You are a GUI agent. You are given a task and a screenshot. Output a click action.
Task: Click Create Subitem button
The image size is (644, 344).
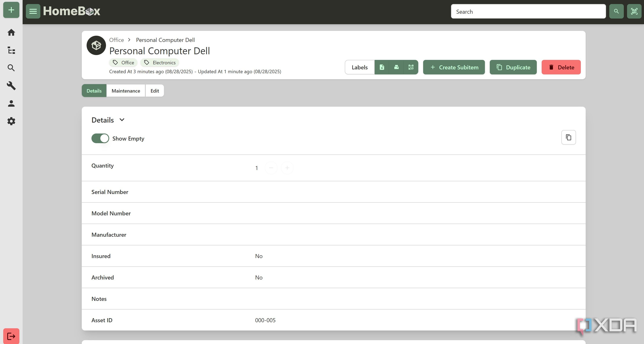point(454,67)
